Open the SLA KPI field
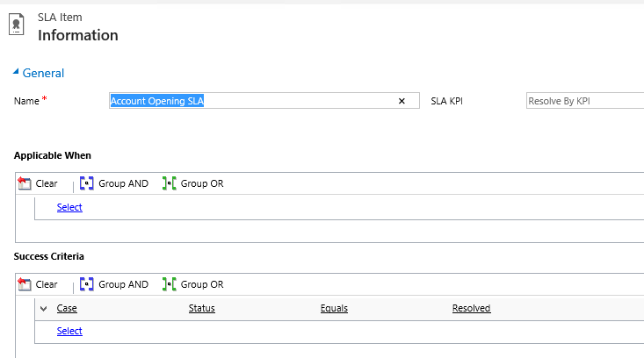This screenshot has width=644, height=358. [583, 101]
